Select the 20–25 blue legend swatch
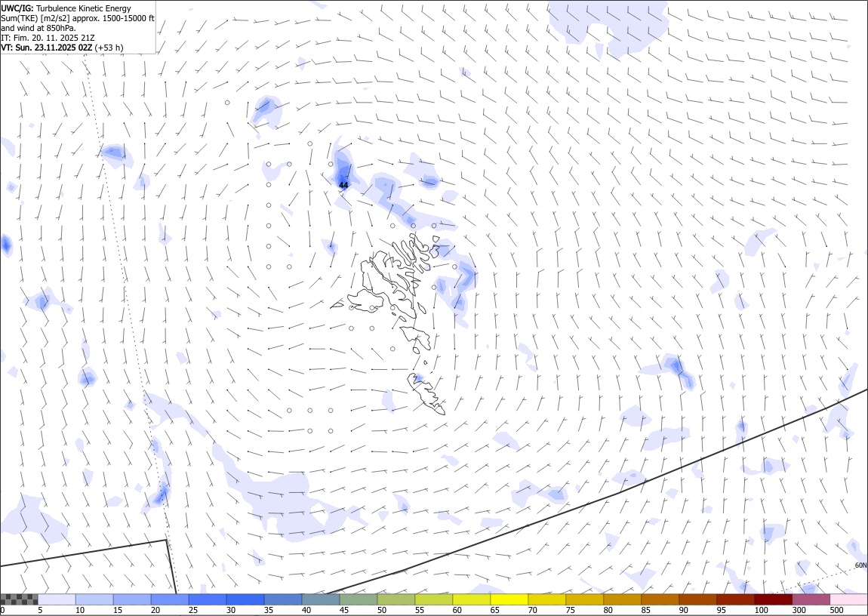 [x=169, y=599]
